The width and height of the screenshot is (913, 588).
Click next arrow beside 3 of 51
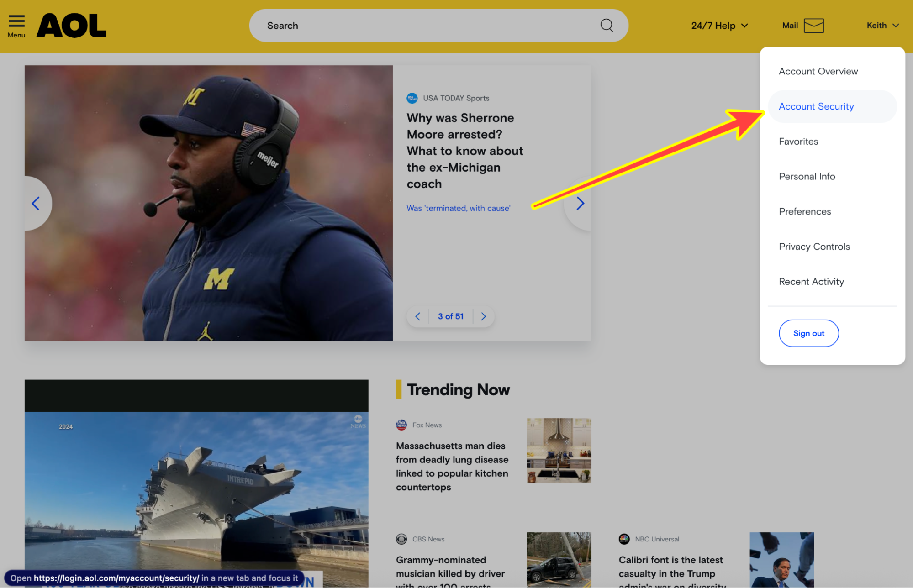(x=483, y=316)
